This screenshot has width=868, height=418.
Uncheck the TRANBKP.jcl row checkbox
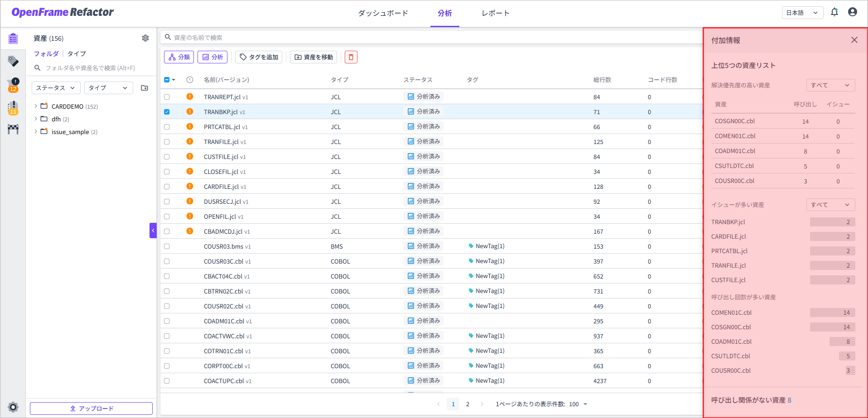coord(167,112)
